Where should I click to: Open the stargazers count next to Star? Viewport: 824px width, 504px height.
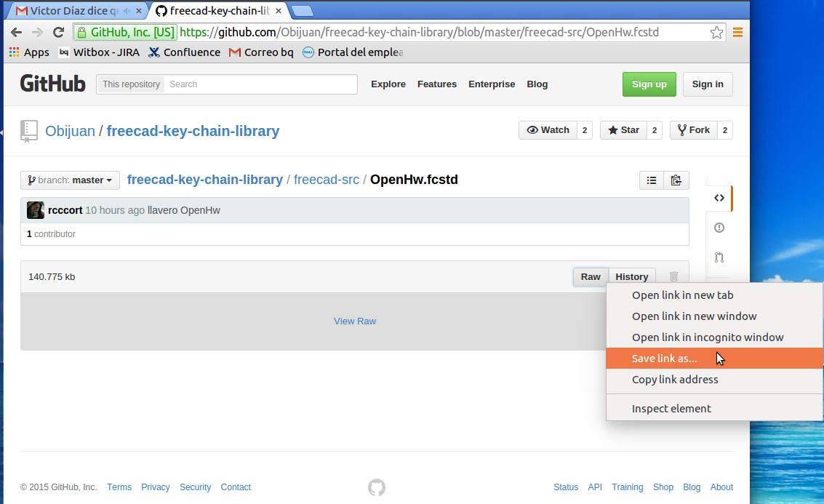tap(655, 129)
